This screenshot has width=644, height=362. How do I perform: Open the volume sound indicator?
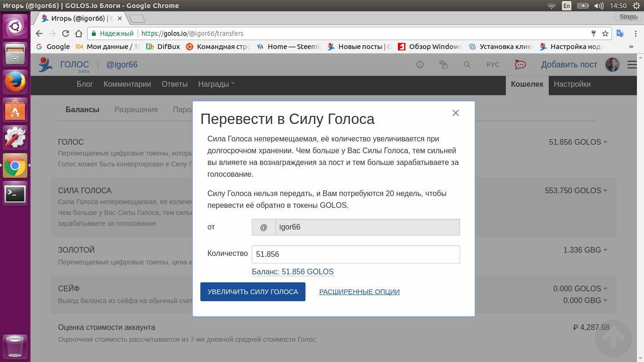pos(599,6)
